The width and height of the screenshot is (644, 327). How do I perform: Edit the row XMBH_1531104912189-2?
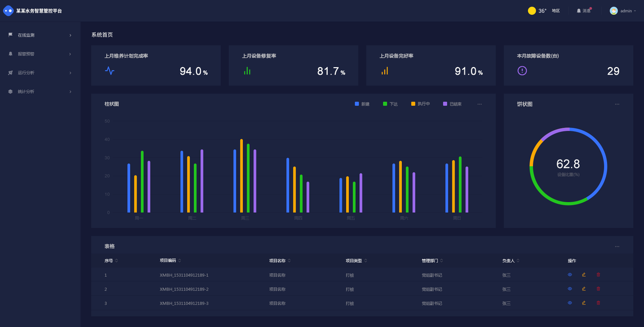584,289
